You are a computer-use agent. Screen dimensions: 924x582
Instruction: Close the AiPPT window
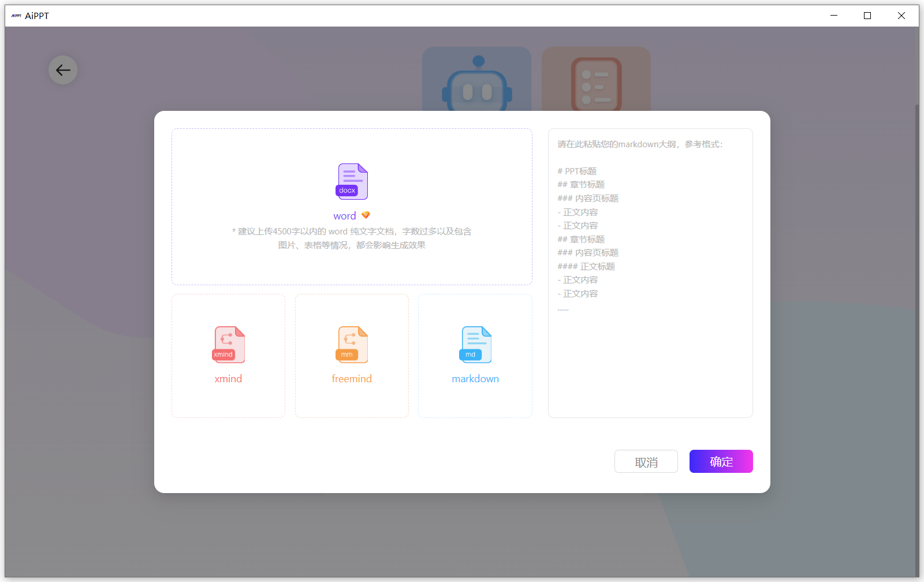[901, 16]
